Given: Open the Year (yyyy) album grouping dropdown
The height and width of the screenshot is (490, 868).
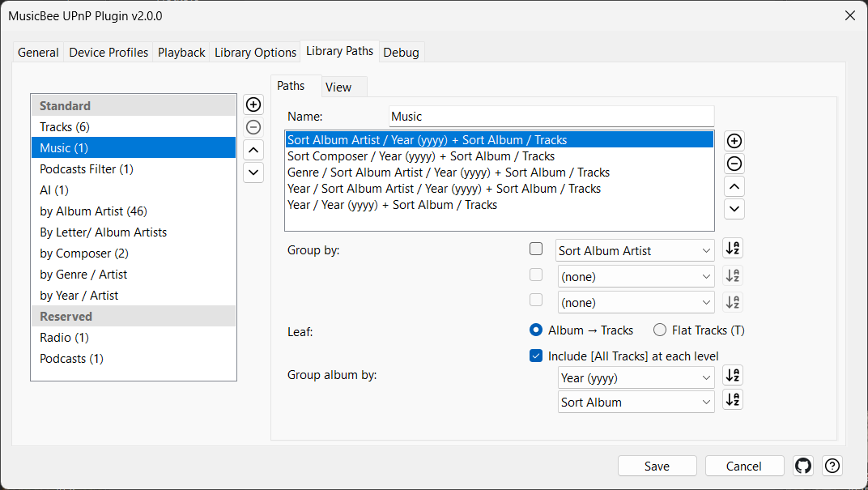Looking at the screenshot, I should pos(636,378).
